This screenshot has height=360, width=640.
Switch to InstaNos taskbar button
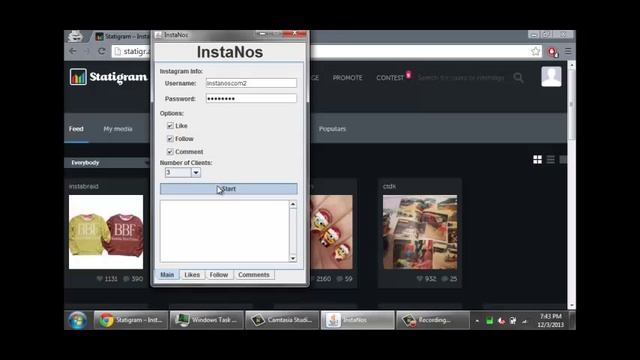point(358,320)
